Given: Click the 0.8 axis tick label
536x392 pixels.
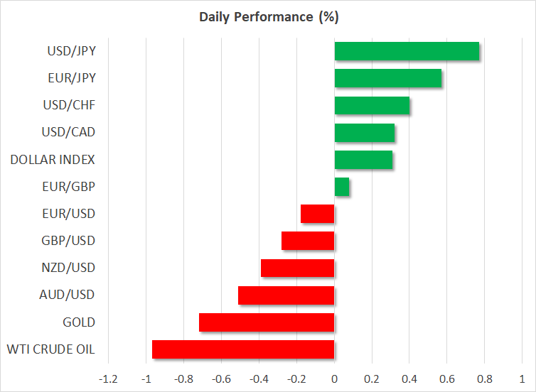Looking at the screenshot, I should pyautogui.click(x=484, y=377).
